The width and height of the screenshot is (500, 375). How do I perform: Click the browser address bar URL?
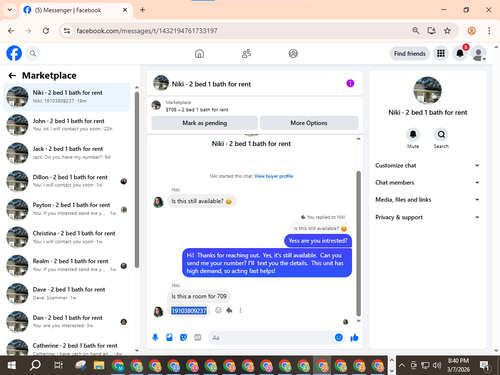[x=147, y=31]
